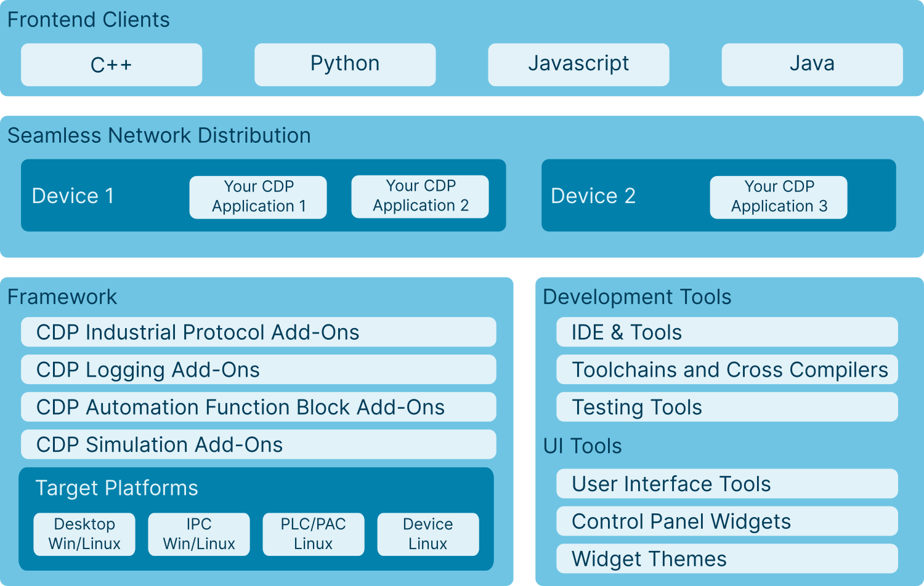Choose CDP Simulation Add-Ons

259,444
